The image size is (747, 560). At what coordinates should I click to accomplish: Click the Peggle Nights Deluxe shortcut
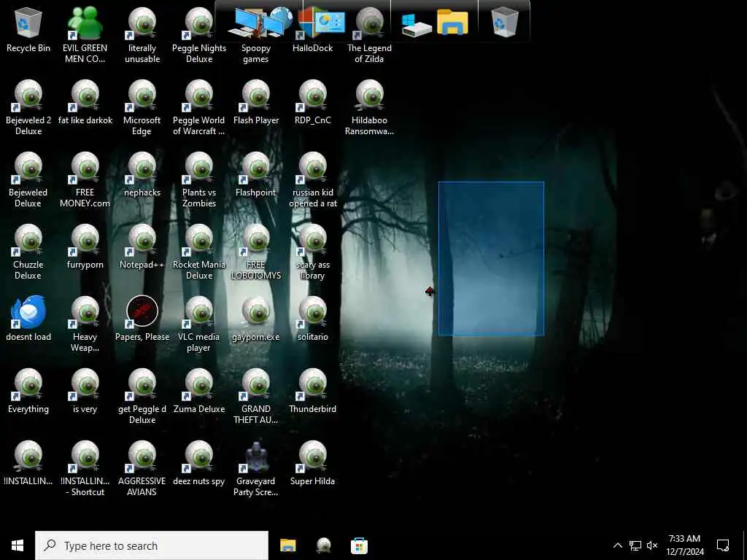pos(199,35)
